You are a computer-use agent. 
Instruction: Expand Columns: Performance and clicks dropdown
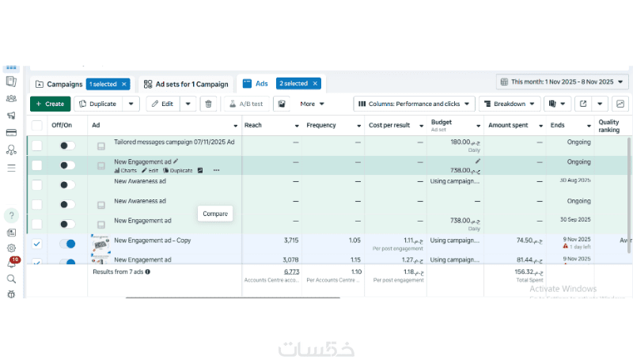tap(414, 104)
